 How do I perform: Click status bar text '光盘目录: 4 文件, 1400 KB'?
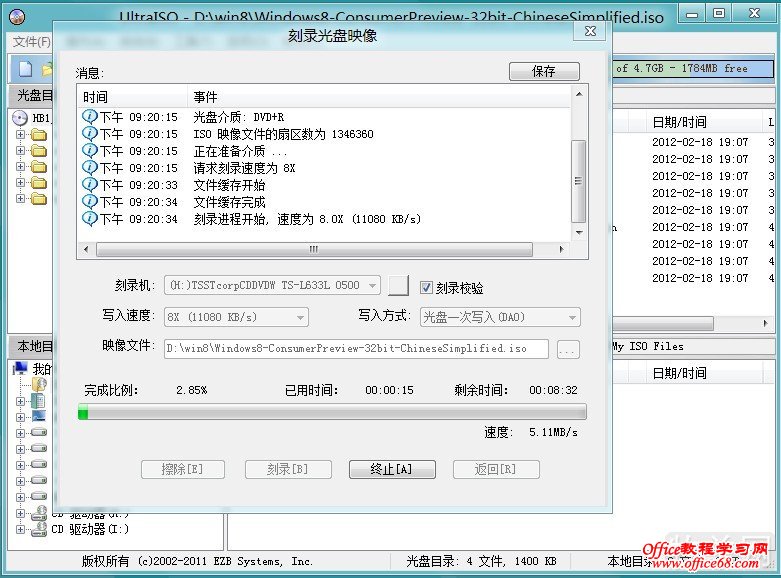coord(481,562)
